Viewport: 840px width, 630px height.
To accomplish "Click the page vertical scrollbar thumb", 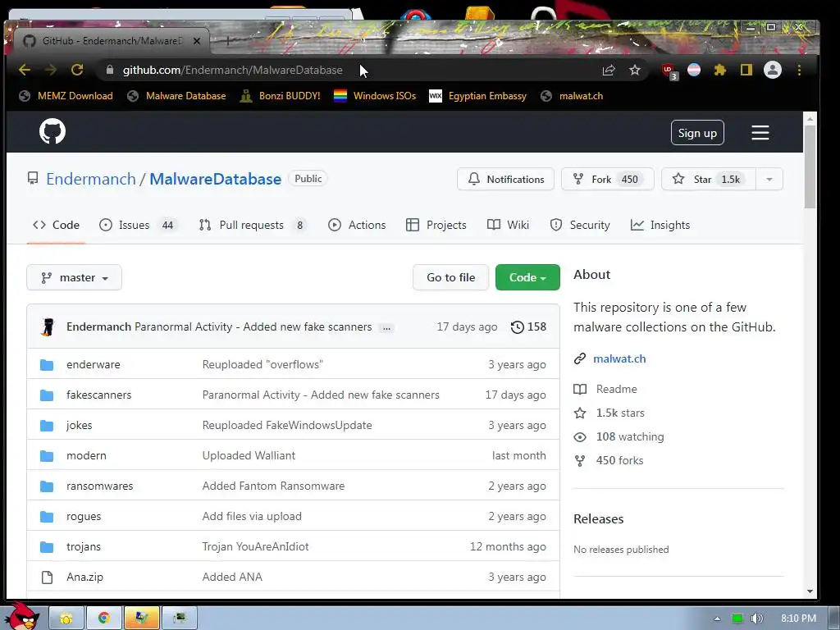I will (810, 167).
